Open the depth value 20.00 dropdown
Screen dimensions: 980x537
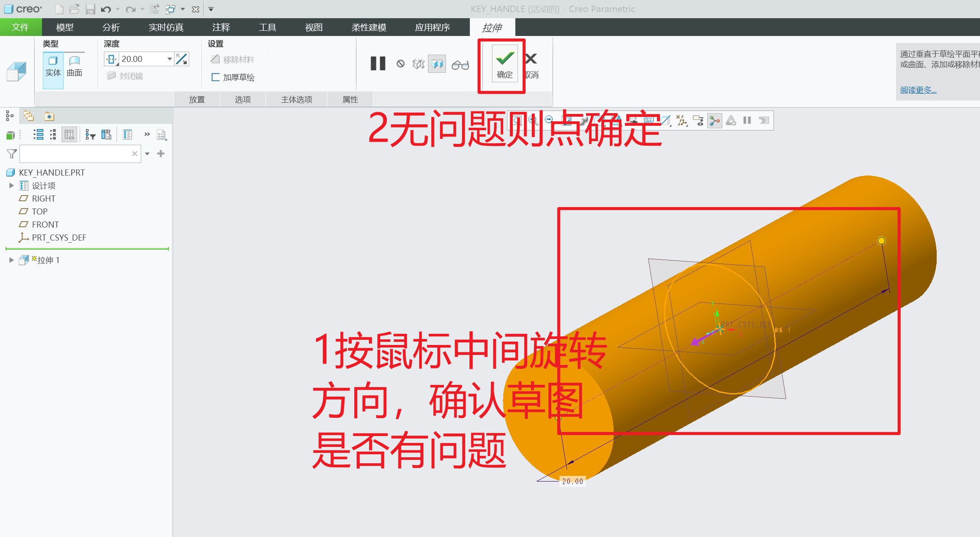coord(170,59)
